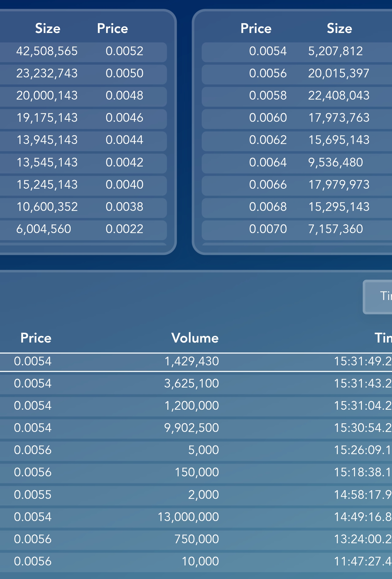Click ask row priced at 0.0058
Viewport: 392px width, 579px height.
click(296, 96)
